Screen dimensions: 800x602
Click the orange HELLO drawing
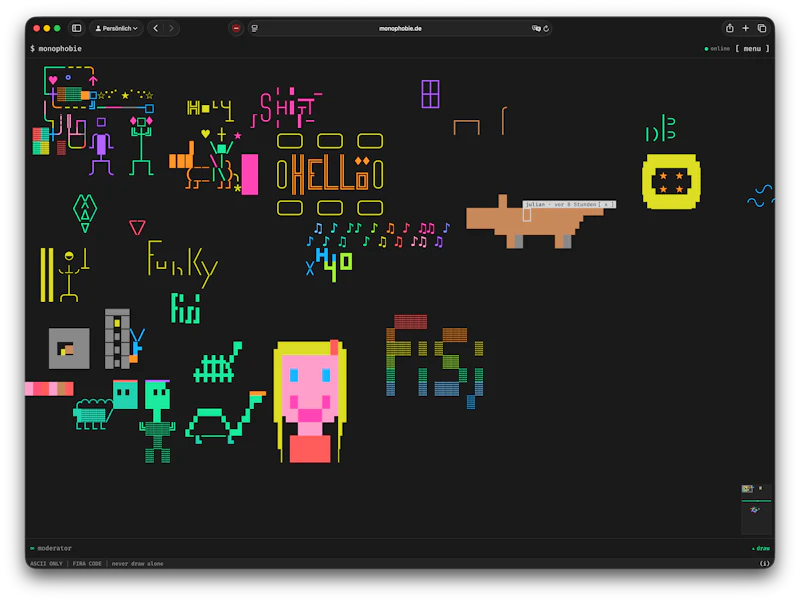(330, 174)
